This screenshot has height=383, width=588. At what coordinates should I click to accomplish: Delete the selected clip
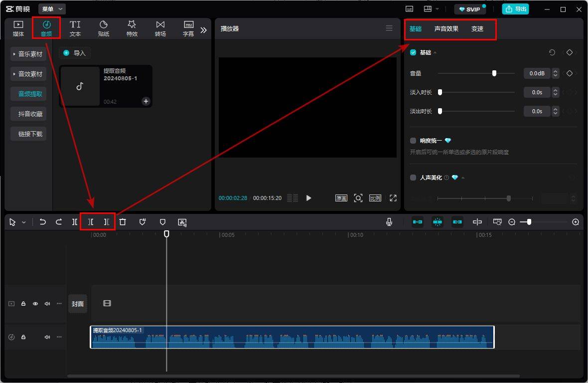coord(123,222)
